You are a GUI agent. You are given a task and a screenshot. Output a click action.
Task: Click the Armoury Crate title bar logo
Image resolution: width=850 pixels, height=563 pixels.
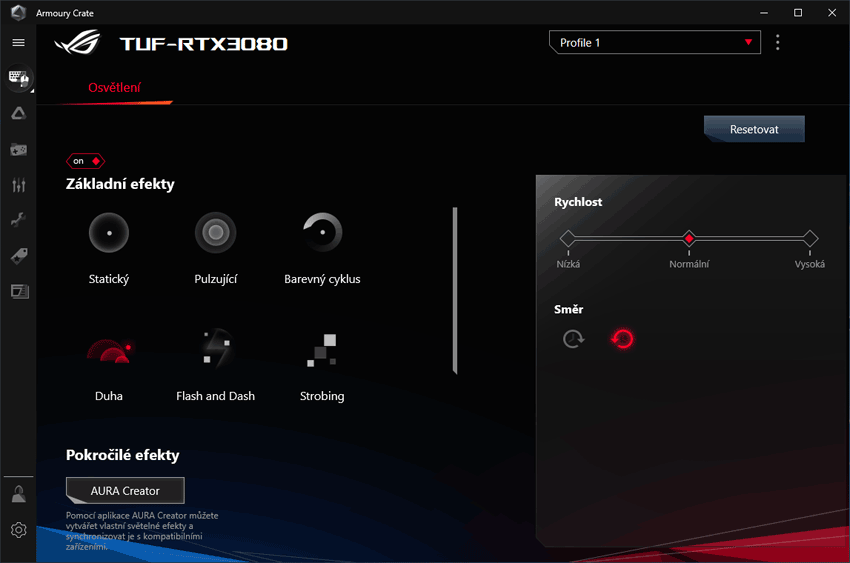click(x=18, y=12)
